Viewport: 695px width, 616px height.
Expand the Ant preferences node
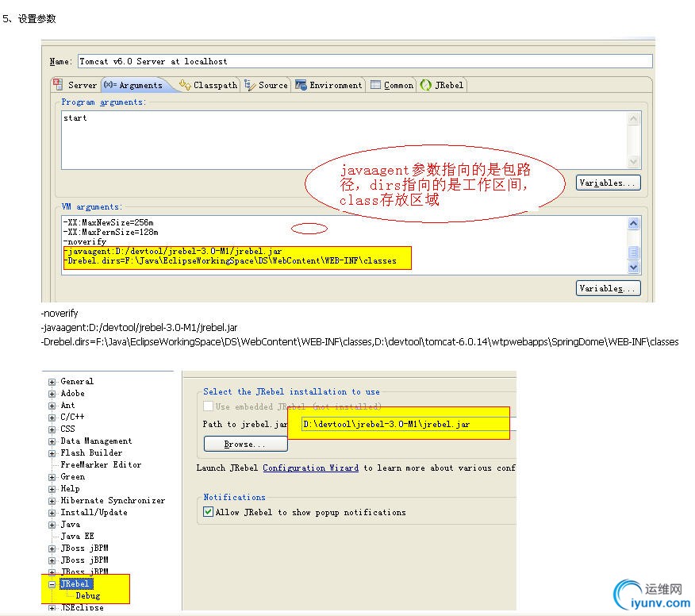52,406
